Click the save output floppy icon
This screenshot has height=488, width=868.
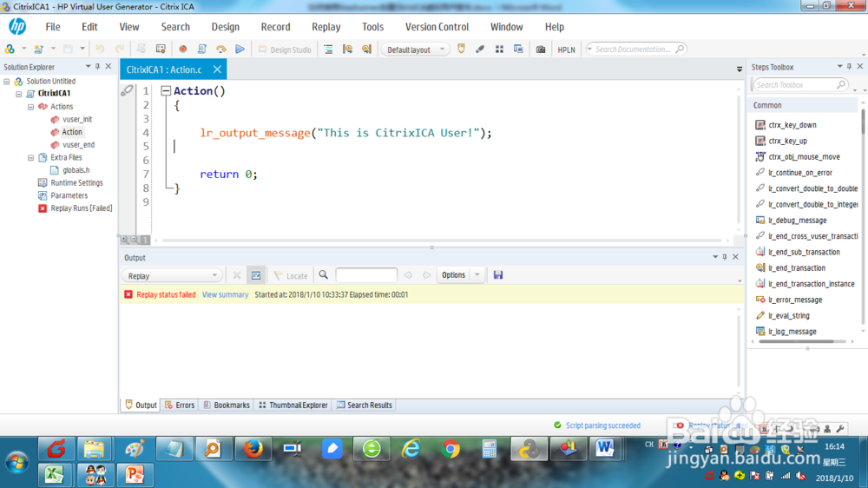[x=498, y=274]
